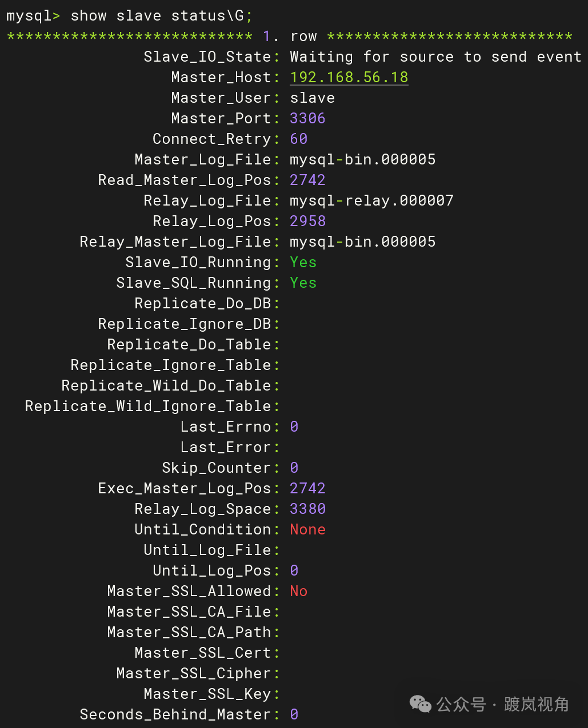
Task: Click the Master_Log_File value mysql-bin.000005
Action: [x=362, y=159]
